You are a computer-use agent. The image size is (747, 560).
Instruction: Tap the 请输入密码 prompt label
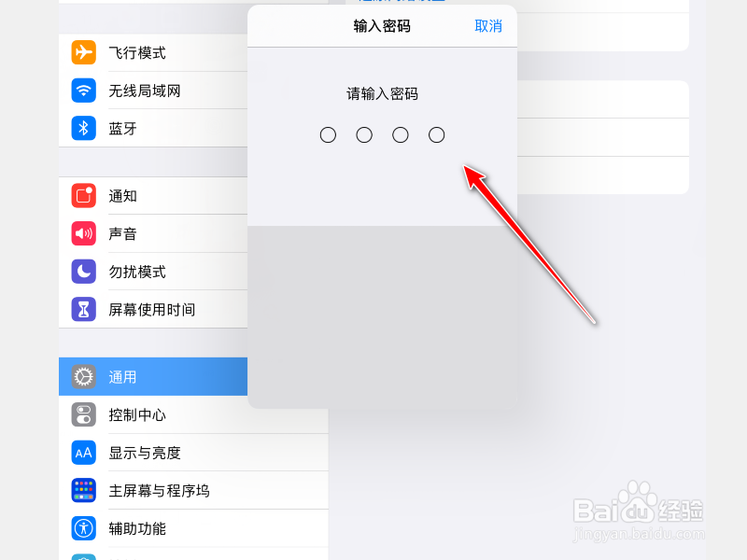(x=382, y=94)
